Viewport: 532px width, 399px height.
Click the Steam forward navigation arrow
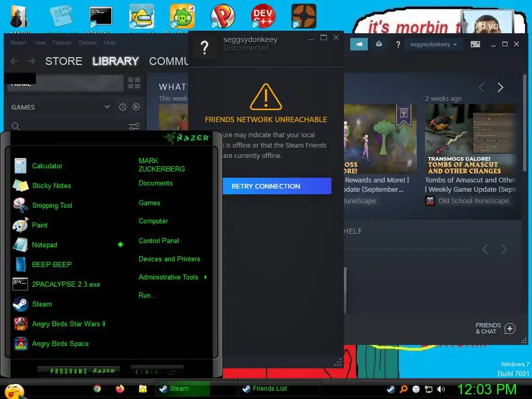[x=31, y=61]
